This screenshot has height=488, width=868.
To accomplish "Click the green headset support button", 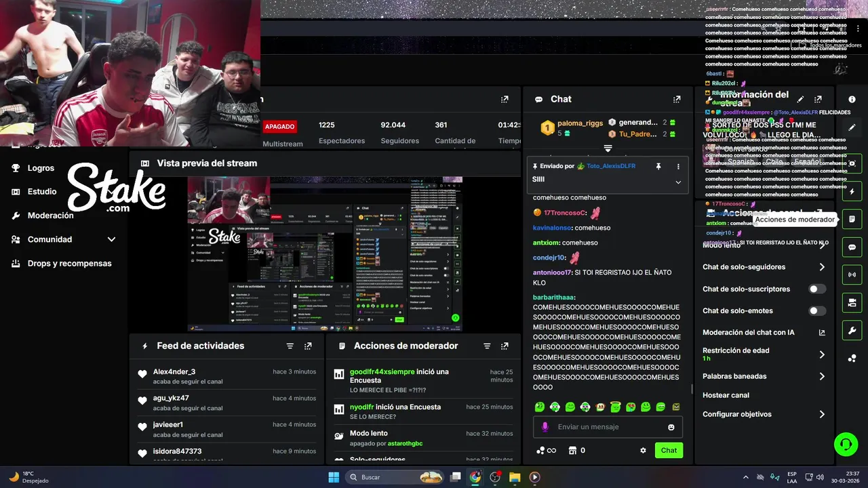I will click(846, 445).
